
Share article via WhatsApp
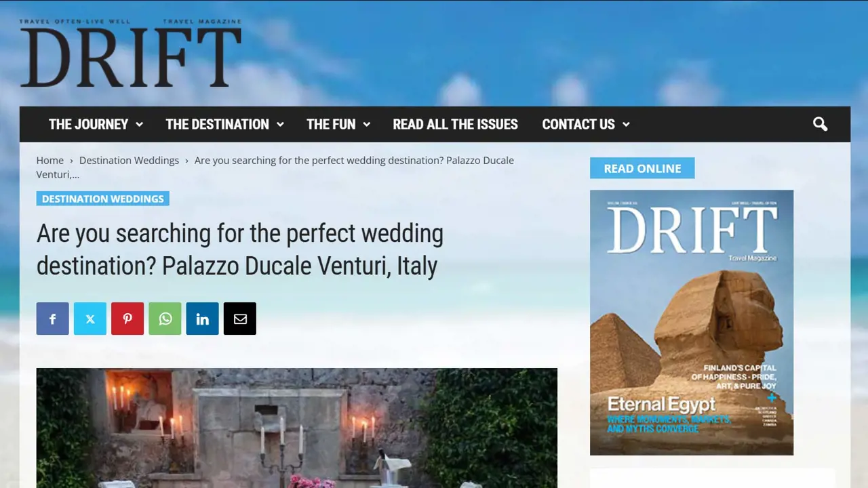(165, 319)
